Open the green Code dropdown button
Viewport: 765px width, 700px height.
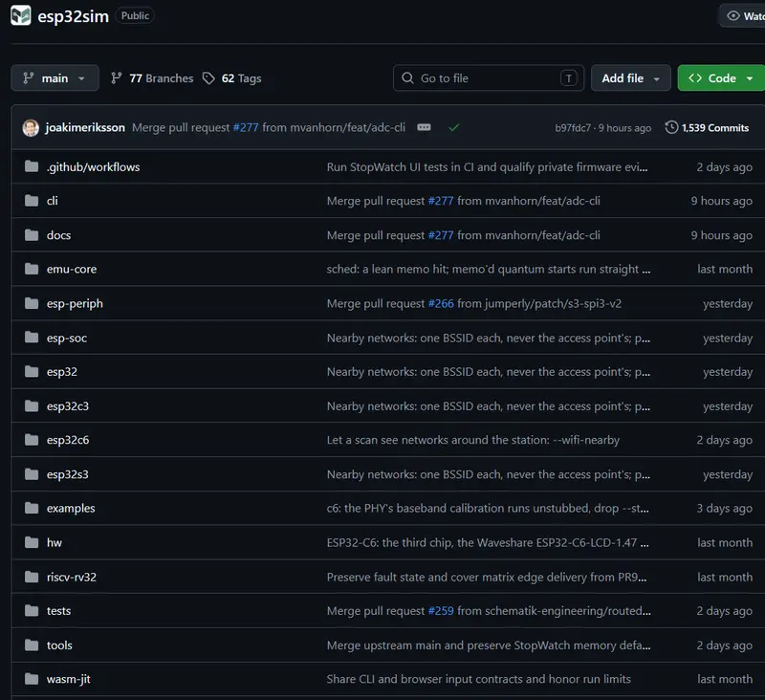pos(721,78)
